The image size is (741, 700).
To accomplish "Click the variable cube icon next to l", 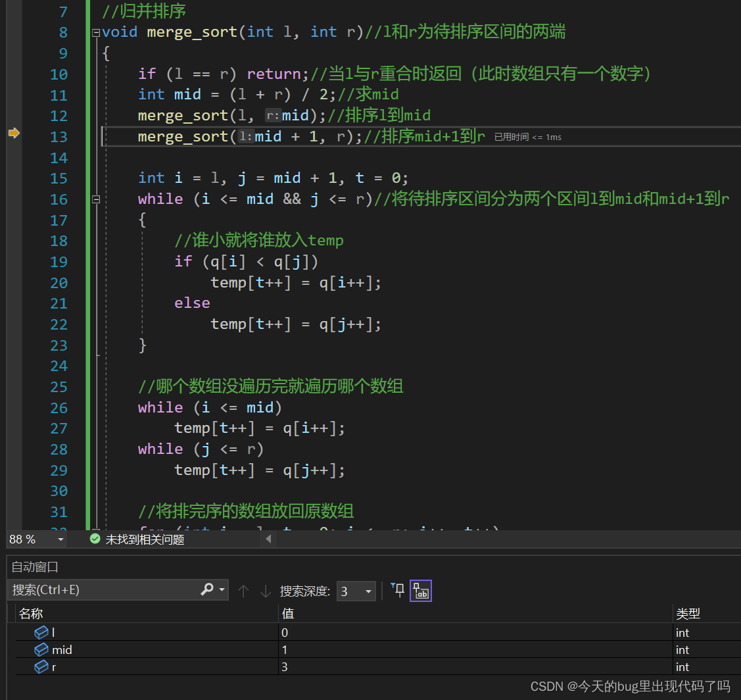I will coord(41,632).
